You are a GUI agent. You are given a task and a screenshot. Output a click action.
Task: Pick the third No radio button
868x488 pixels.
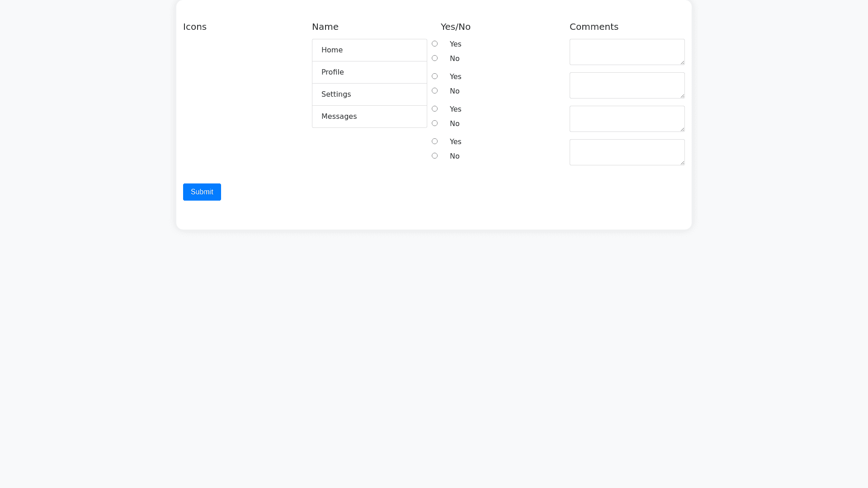[x=434, y=123]
